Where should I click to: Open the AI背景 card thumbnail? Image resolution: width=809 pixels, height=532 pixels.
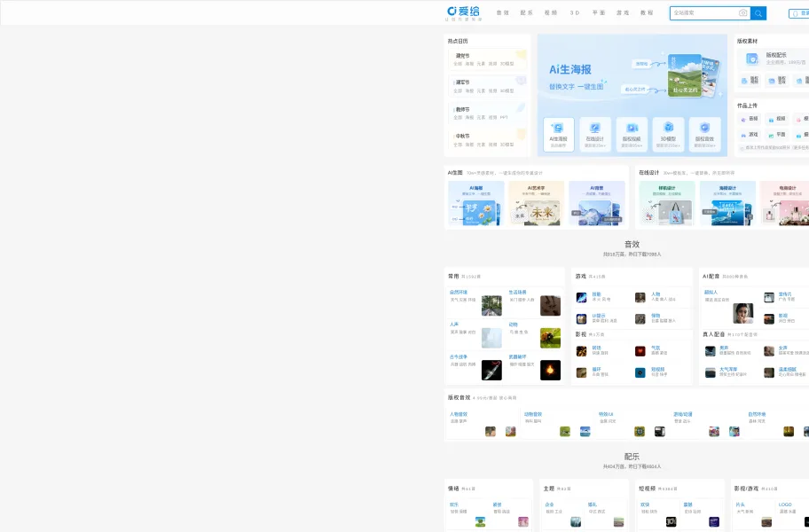tap(597, 204)
